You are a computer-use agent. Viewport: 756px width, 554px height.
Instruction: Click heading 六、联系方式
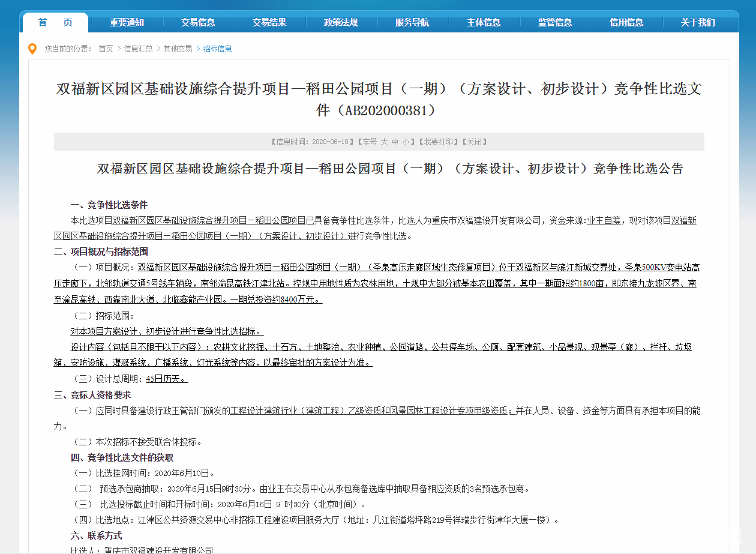(96, 535)
